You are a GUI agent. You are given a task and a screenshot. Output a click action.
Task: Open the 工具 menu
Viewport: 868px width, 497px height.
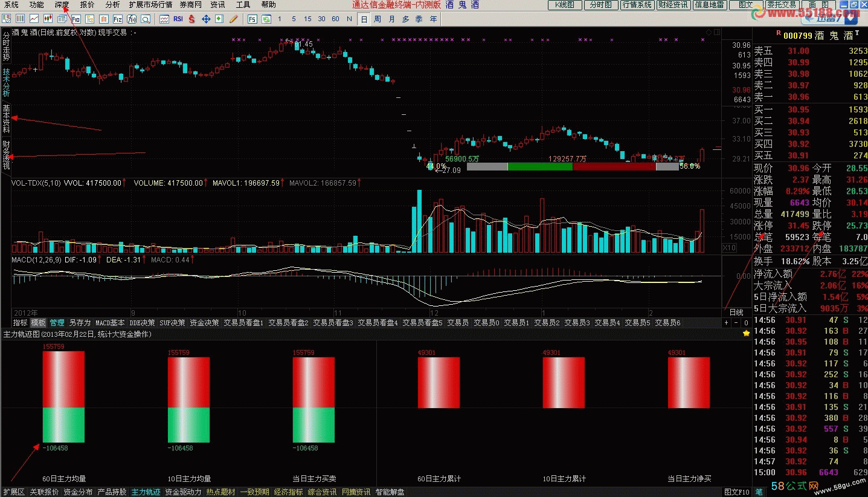(x=243, y=5)
